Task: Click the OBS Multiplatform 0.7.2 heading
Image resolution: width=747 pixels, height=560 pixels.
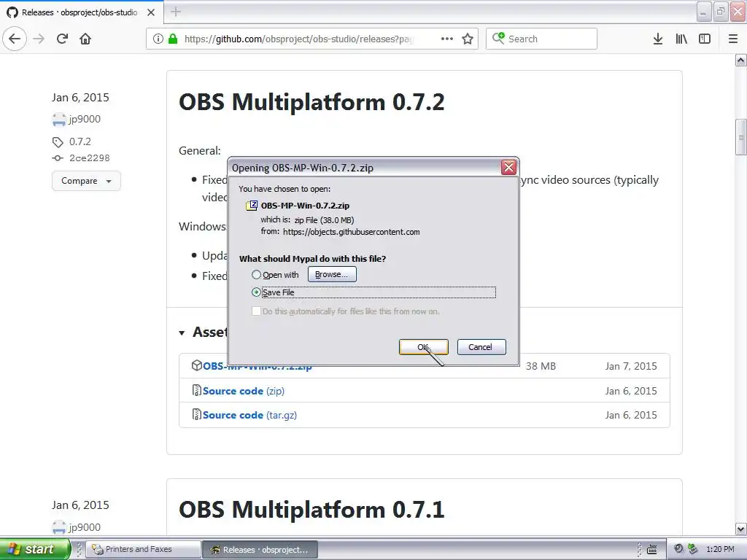Action: [x=311, y=102]
